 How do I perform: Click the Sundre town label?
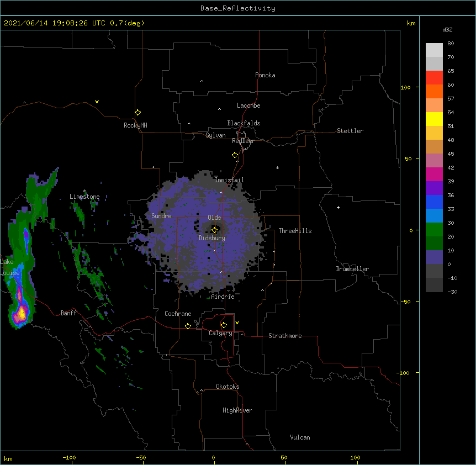[x=161, y=216]
